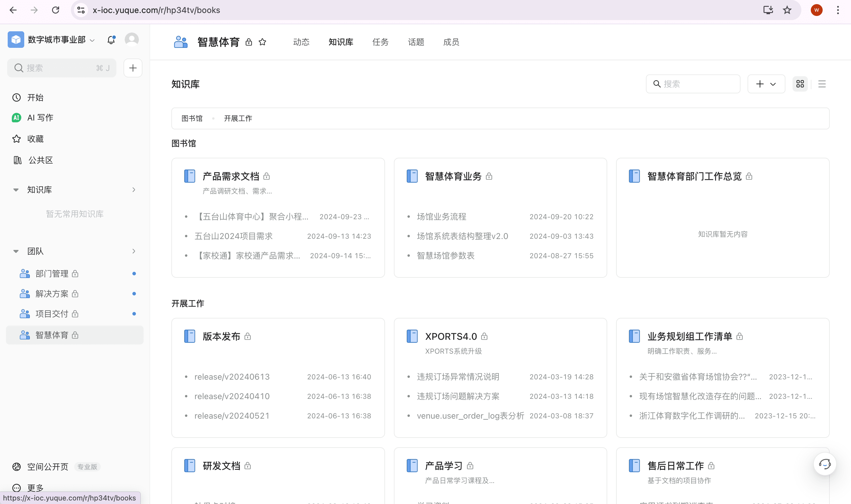Screen dimensions: 851x504
Task: Click the lock icon on 版本发布 book
Action: pos(248,336)
